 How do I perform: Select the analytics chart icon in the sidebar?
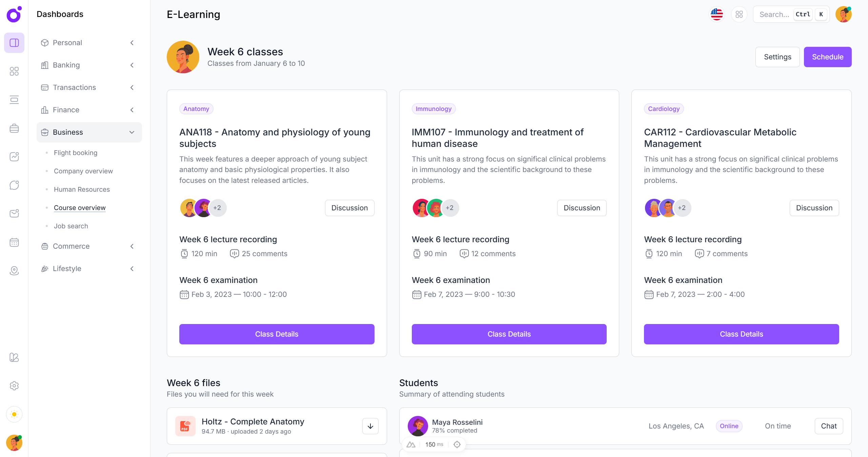pos(14,156)
